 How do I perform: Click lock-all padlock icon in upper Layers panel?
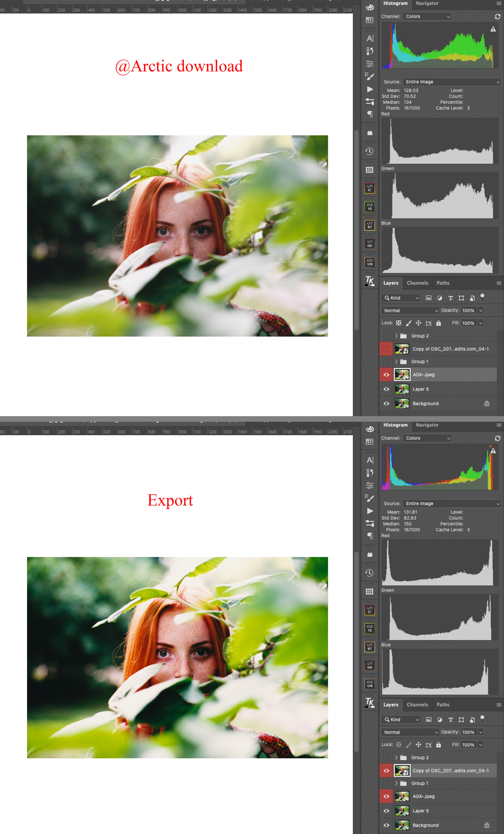coord(438,323)
